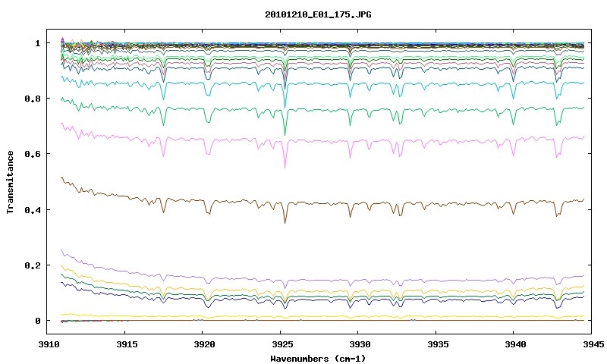Click the x-axis tick label 3920
The image size is (607, 364).
pos(205,344)
